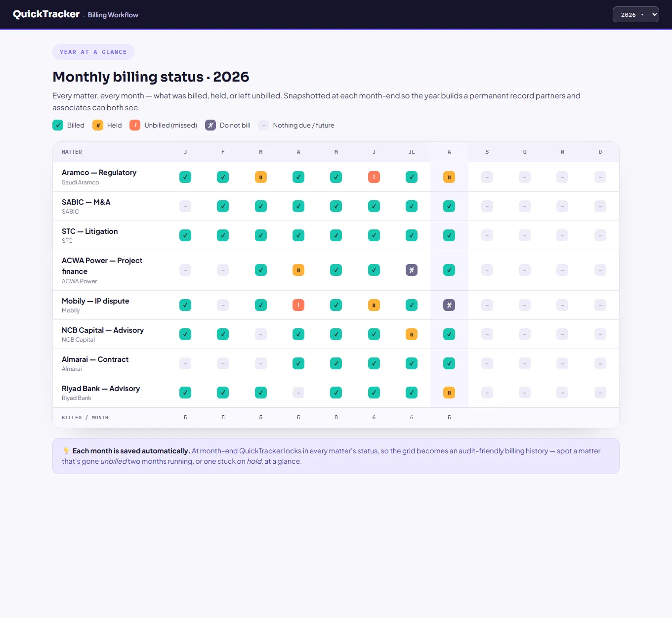Click Aramco Regulatory March held icon
The width and height of the screenshot is (672, 618).
point(261,177)
